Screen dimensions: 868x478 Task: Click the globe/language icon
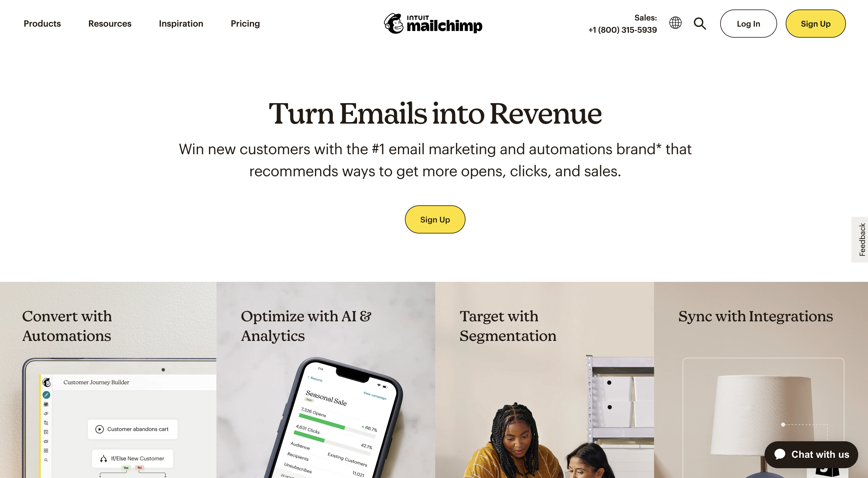(x=675, y=24)
